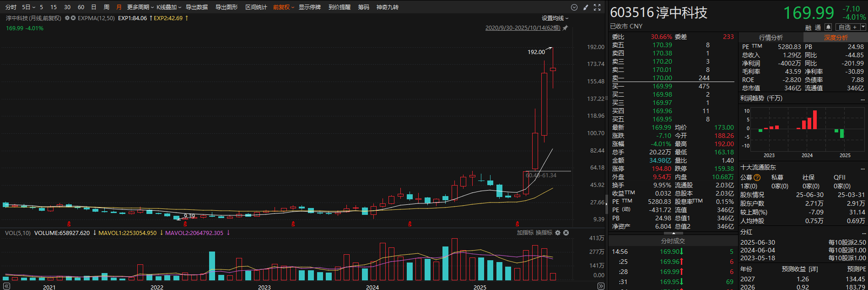Viewport: 868px width, 290px height.
Task: Expand the 更多周期 dropdown
Action: point(141,7)
